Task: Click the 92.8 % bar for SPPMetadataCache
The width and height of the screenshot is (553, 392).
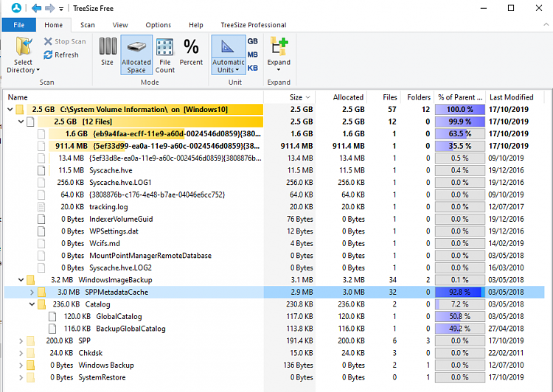Action: coord(460,293)
